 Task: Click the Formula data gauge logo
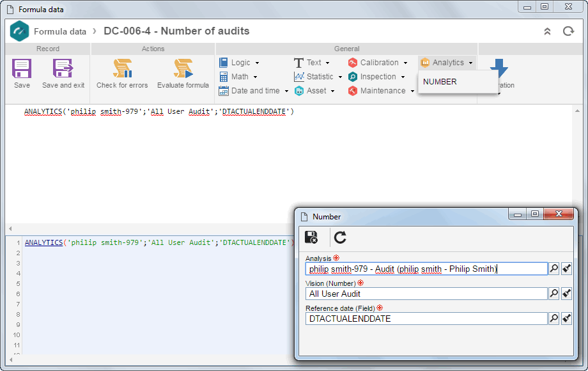click(20, 31)
